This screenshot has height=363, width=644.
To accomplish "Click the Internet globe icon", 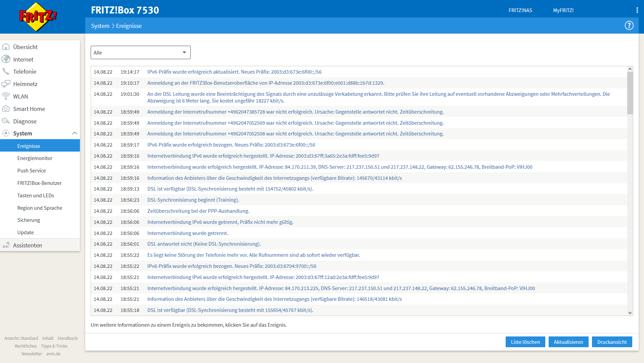I will coord(6,59).
